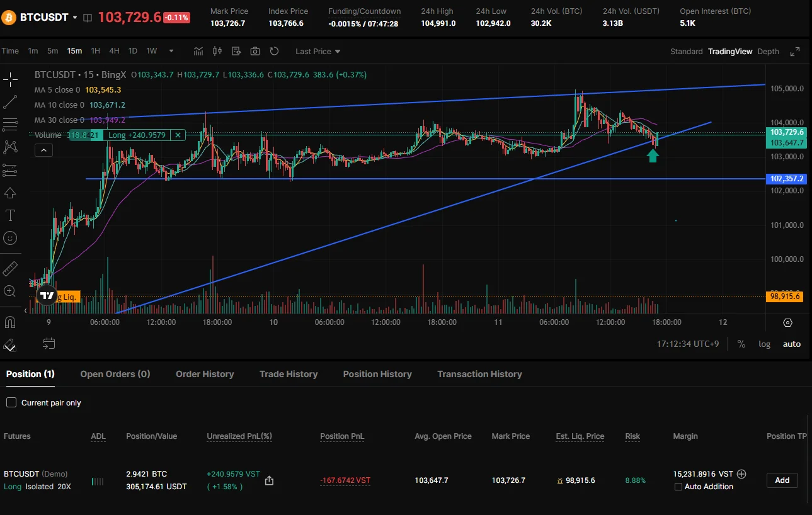Switch to the Transaction History tab
812x515 pixels.
pos(479,374)
